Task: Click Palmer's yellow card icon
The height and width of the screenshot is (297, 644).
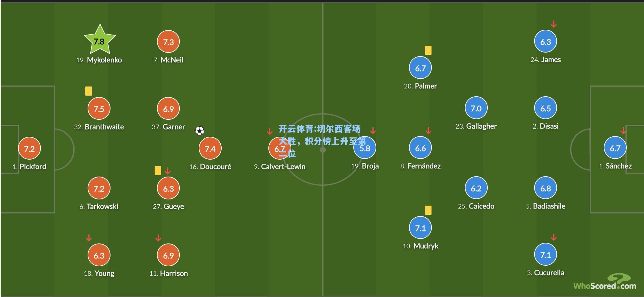Action: (x=428, y=50)
